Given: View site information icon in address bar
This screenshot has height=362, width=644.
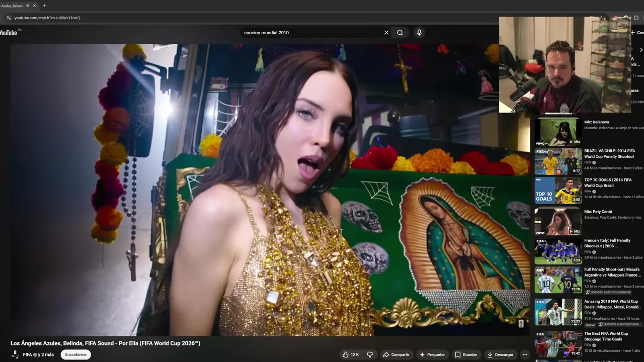Looking at the screenshot, I should pyautogui.click(x=9, y=18).
